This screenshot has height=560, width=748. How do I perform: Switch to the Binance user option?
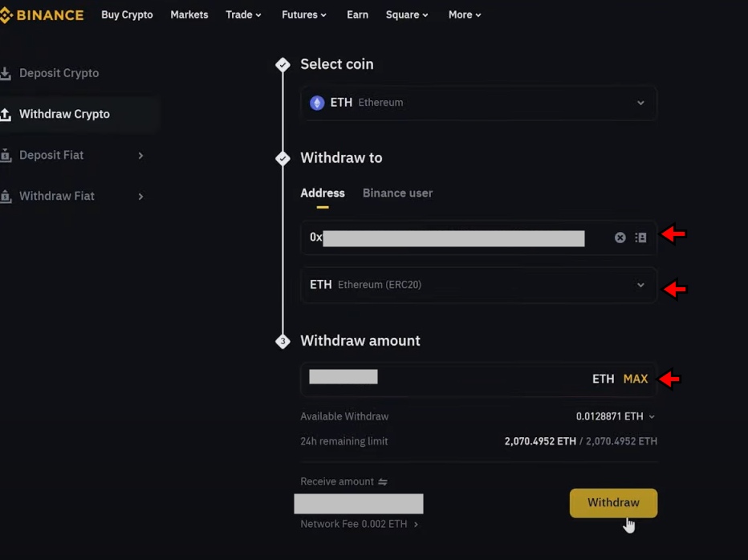(x=397, y=193)
